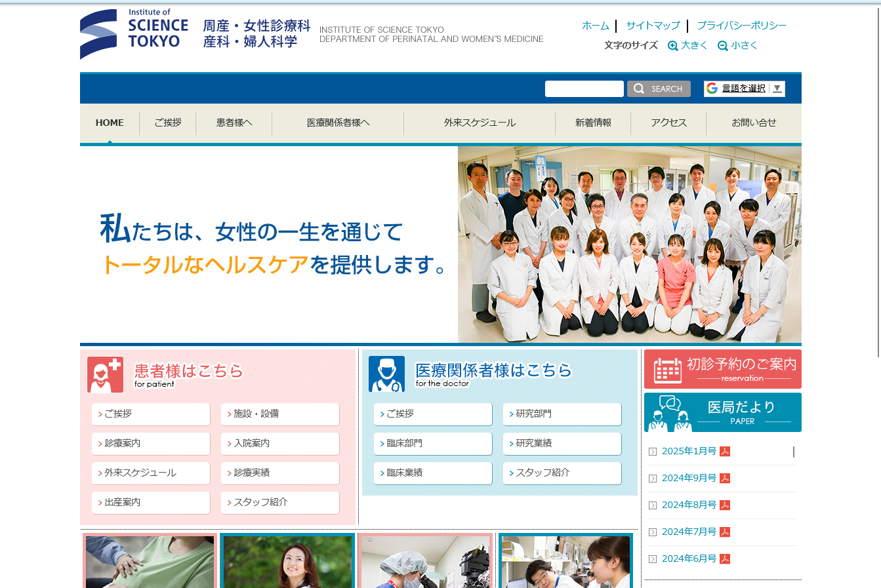Image resolution: width=881 pixels, height=588 pixels.
Task: Click PDF icon next to 2024年6月号
Action: coord(725,559)
